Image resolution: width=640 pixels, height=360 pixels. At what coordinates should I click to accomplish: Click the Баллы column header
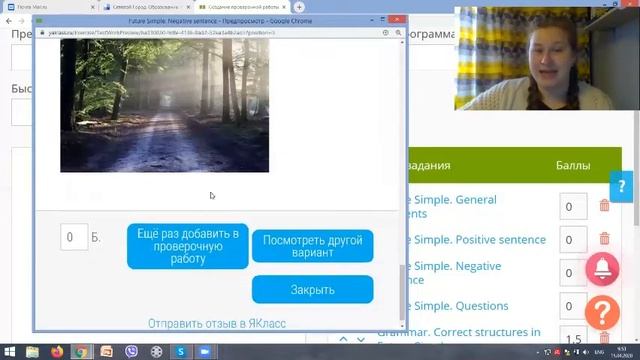[573, 165]
